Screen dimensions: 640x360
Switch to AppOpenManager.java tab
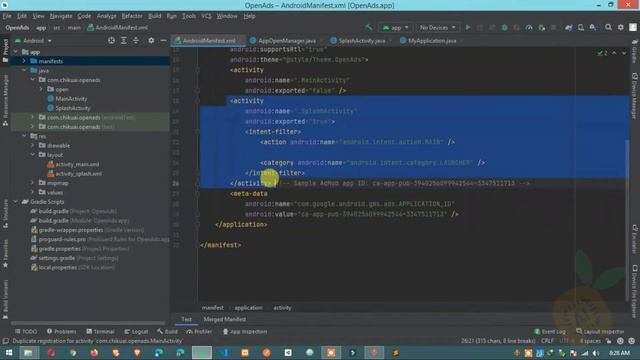(286, 41)
